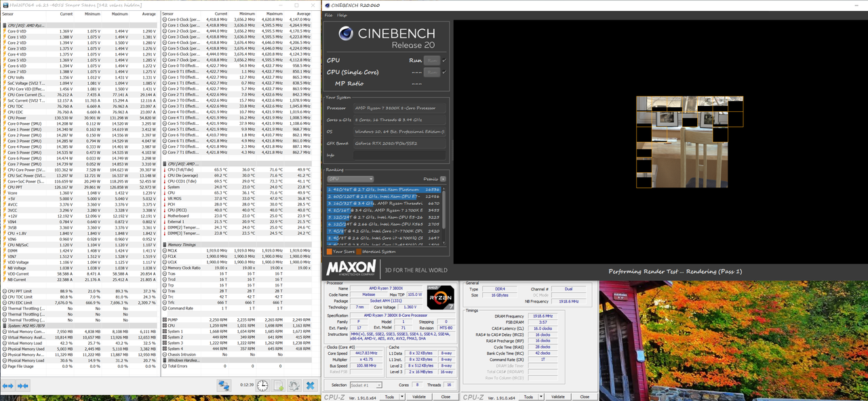The image size is (868, 401).
Task: Expand HWiNFO sensor columns with right-pointing arrows icon
Action: point(8,385)
